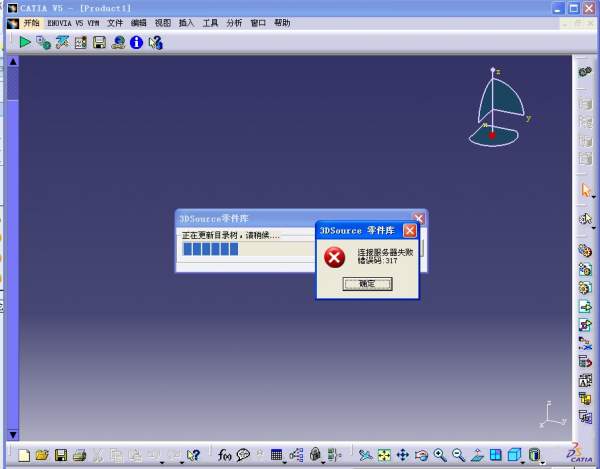This screenshot has height=469, width=600.
Task: Click the green play arrow icon
Action: coord(25,42)
